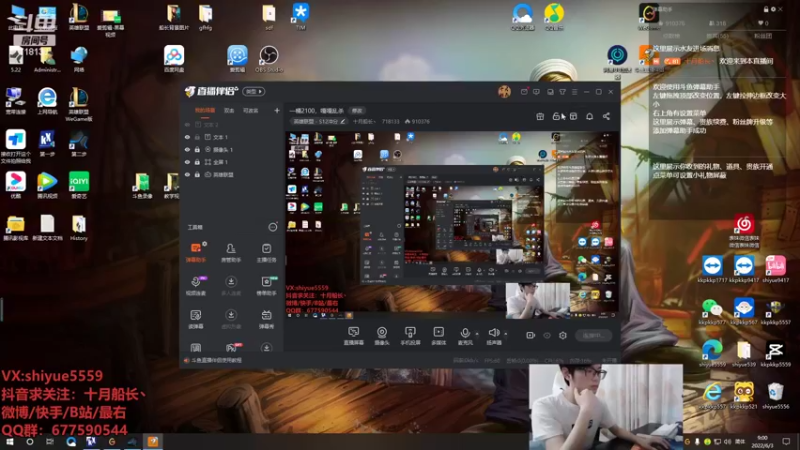Open the gift box icon in room bar
800x450 pixels.
point(540,116)
